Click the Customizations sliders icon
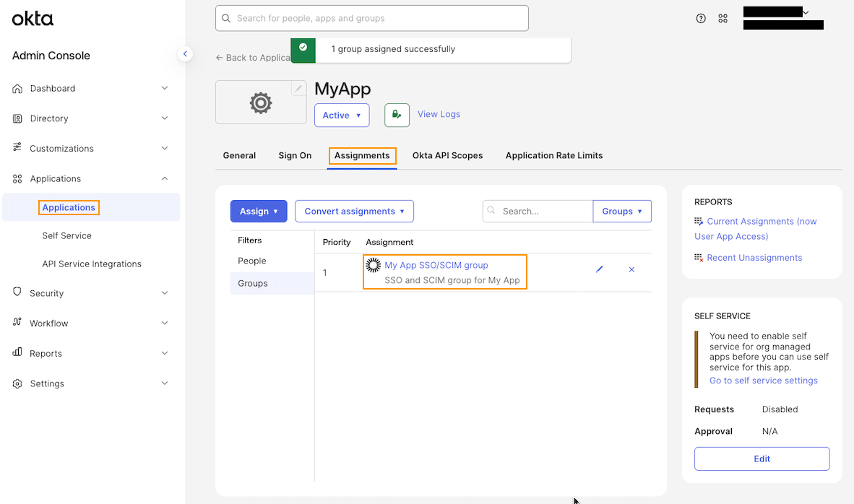 17,147
